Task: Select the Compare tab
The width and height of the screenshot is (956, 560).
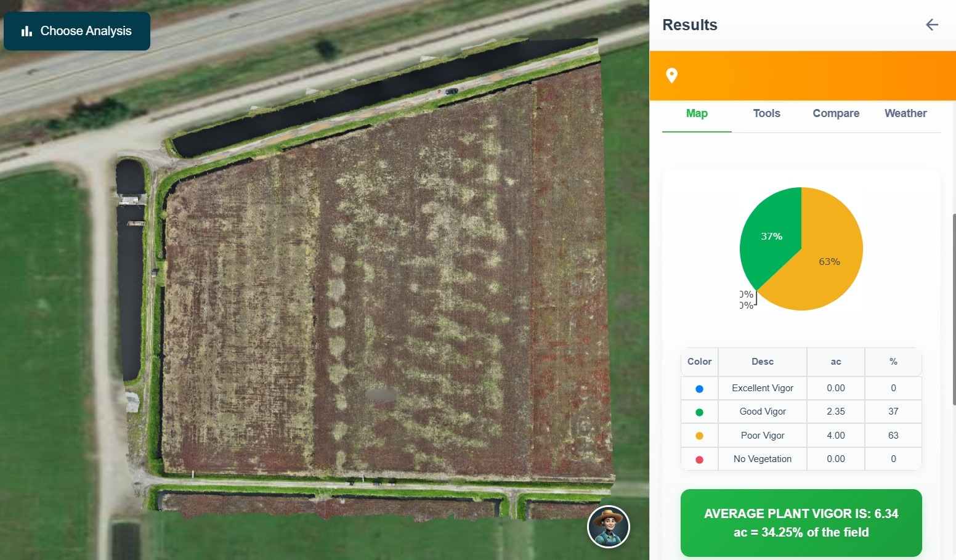Action: click(835, 113)
